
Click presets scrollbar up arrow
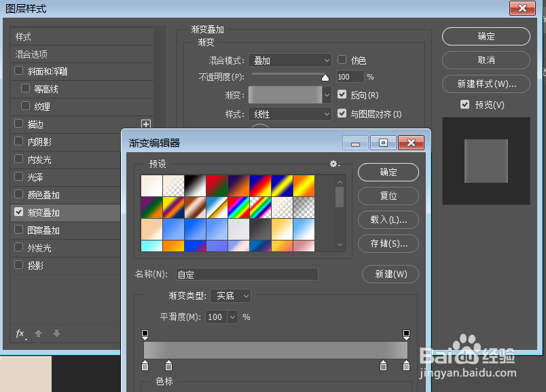[340, 182]
